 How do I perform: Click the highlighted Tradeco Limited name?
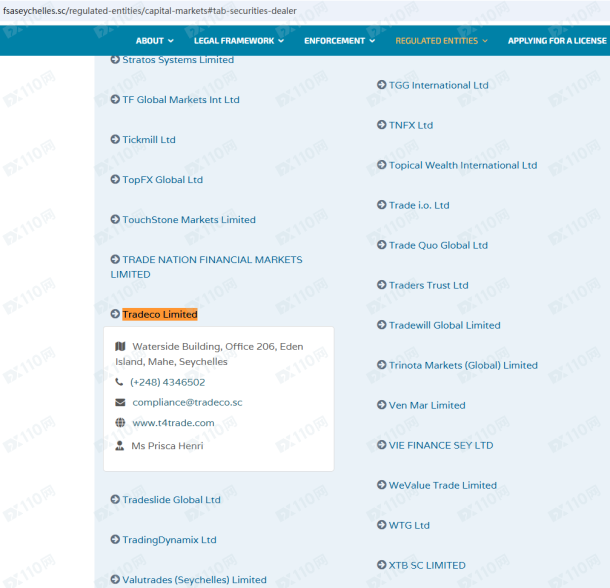click(x=160, y=314)
